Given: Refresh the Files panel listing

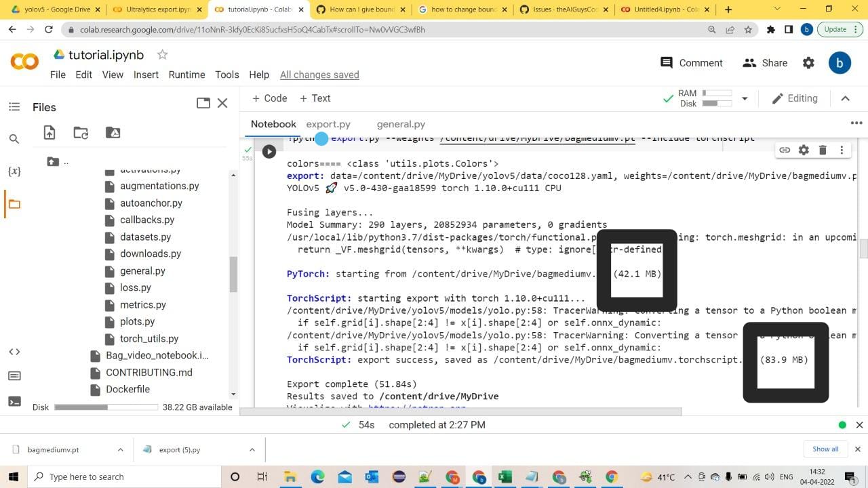Looking at the screenshot, I should (81, 133).
